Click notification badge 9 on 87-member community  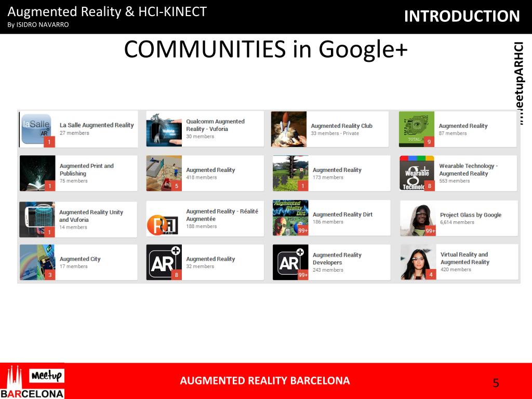pyautogui.click(x=429, y=141)
